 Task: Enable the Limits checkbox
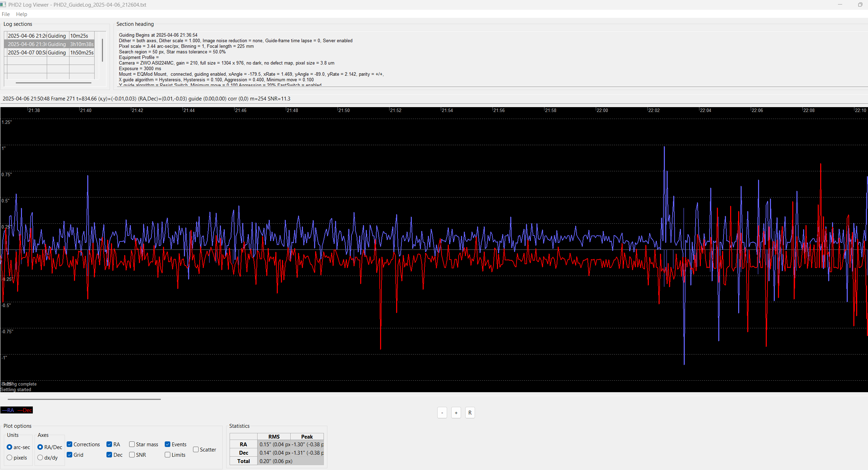point(168,455)
